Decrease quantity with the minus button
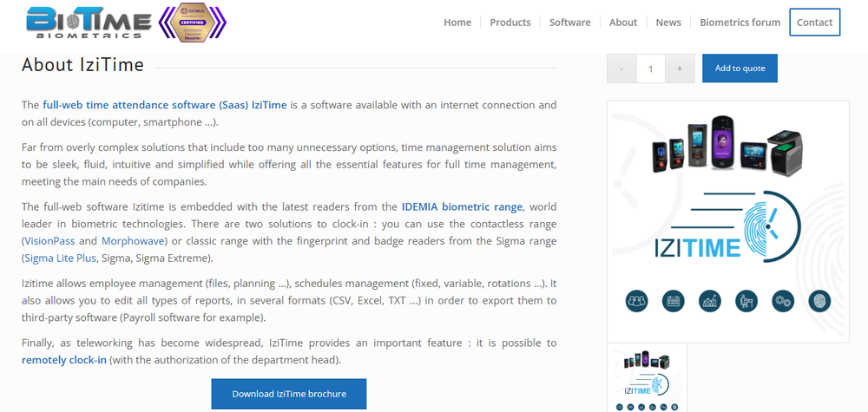Screen dimensions: 868x412 (x=621, y=69)
